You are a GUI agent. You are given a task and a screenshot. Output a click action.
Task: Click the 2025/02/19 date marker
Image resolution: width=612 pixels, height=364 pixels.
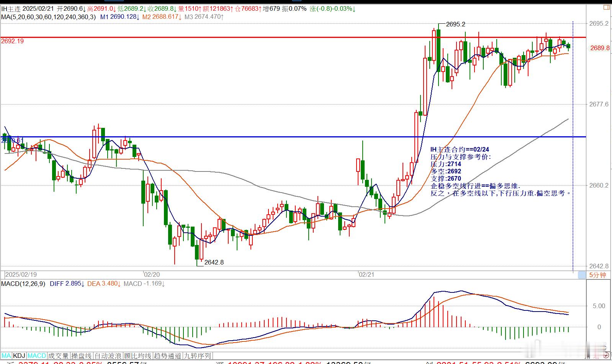21,274
